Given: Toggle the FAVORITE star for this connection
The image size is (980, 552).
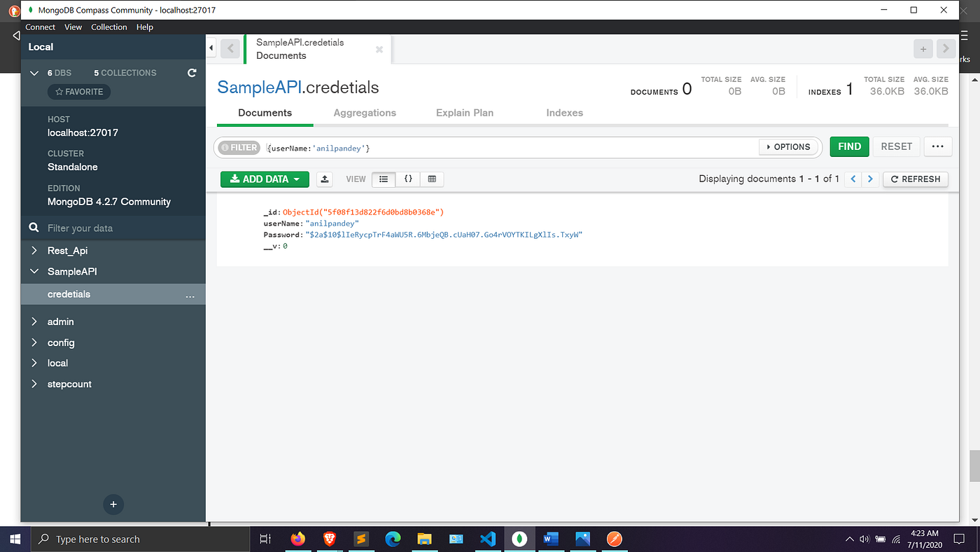Looking at the screenshot, I should click(78, 91).
